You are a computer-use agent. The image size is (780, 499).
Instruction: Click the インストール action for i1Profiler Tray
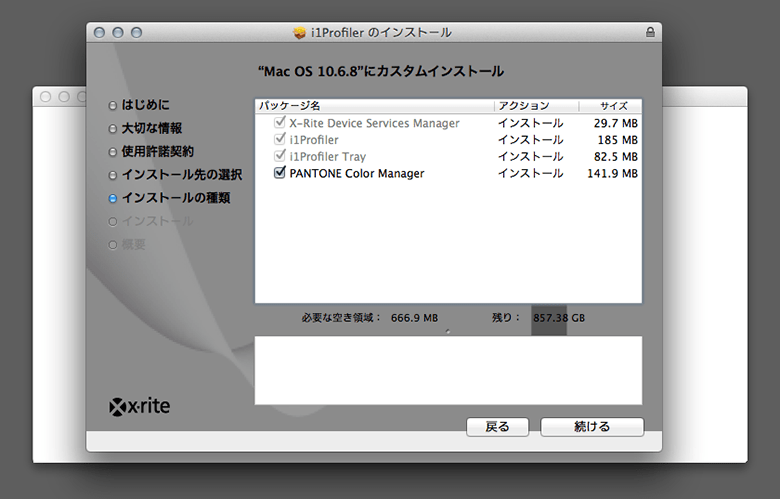click(531, 157)
